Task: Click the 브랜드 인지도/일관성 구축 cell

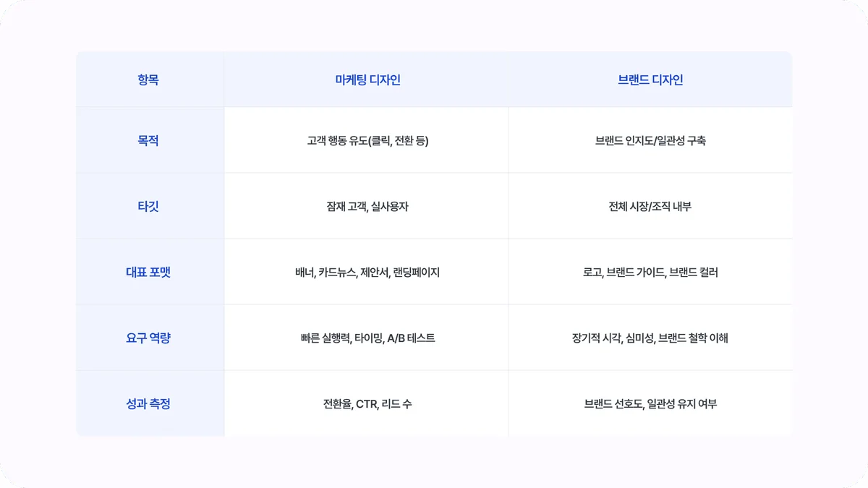Action: point(650,141)
